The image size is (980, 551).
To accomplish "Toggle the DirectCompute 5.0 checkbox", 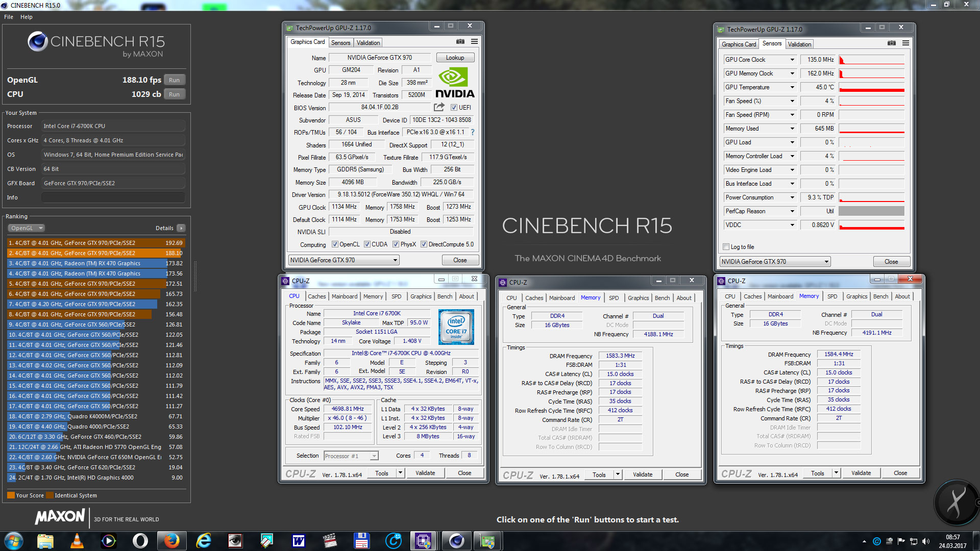I will click(424, 244).
